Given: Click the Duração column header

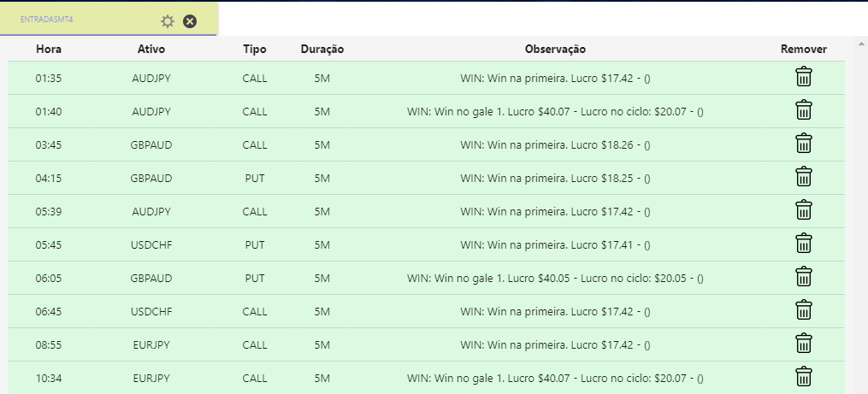Looking at the screenshot, I should coord(322,50).
